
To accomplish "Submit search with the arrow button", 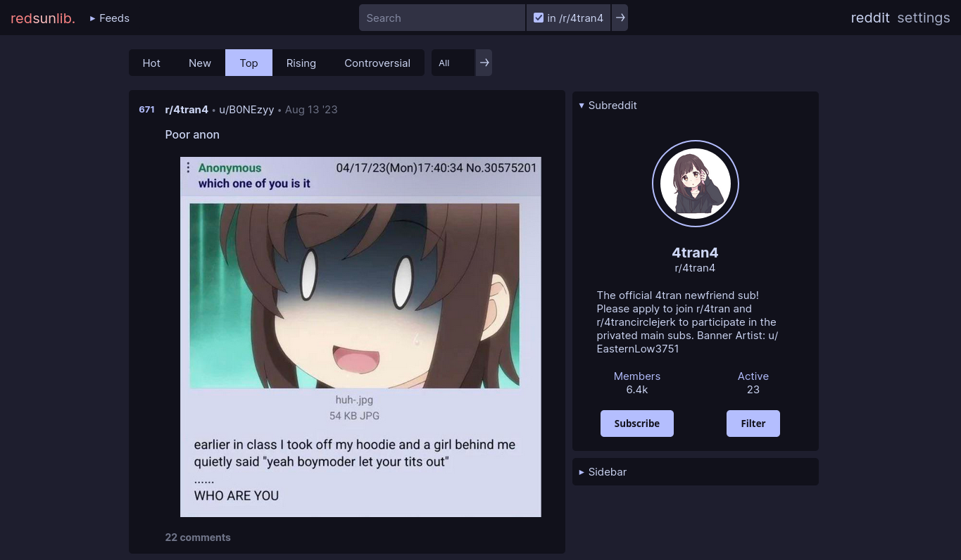I will pos(620,18).
